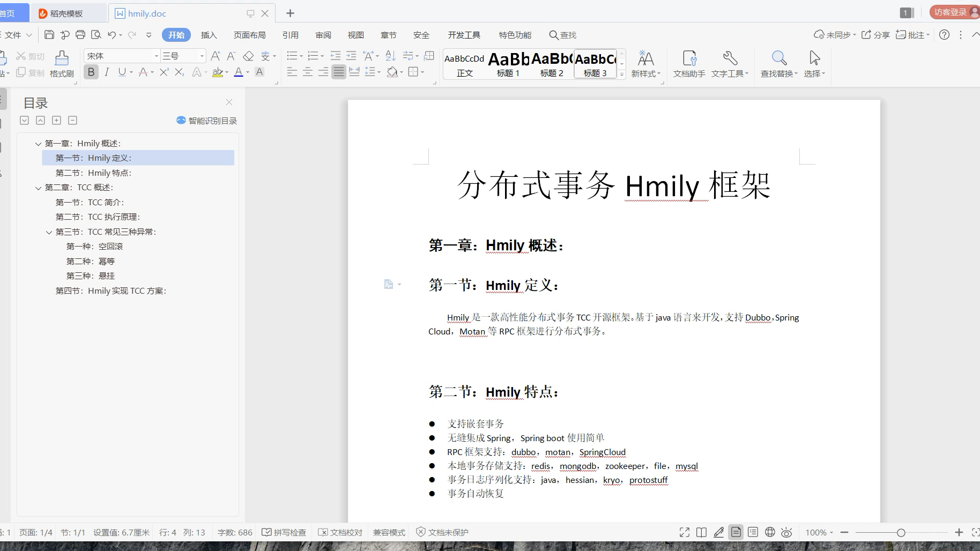This screenshot has height=551, width=980.
Task: Increase font size with A+ icon
Action: click(x=216, y=56)
